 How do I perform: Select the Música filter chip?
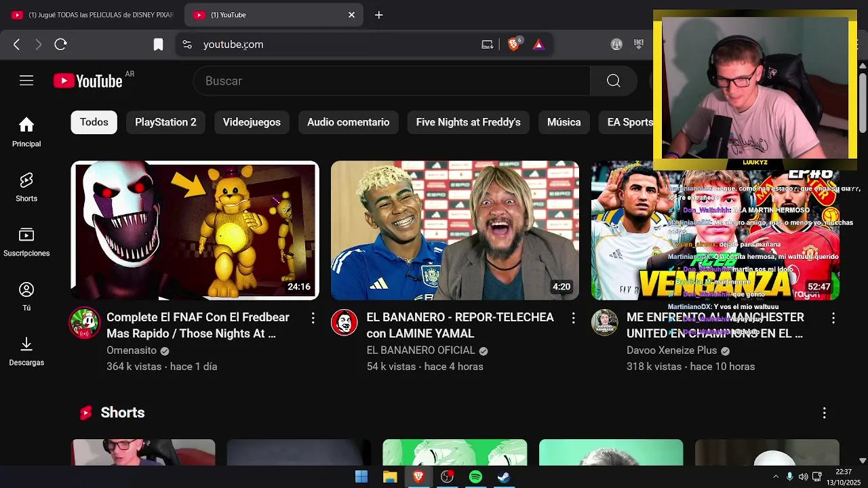[564, 122]
